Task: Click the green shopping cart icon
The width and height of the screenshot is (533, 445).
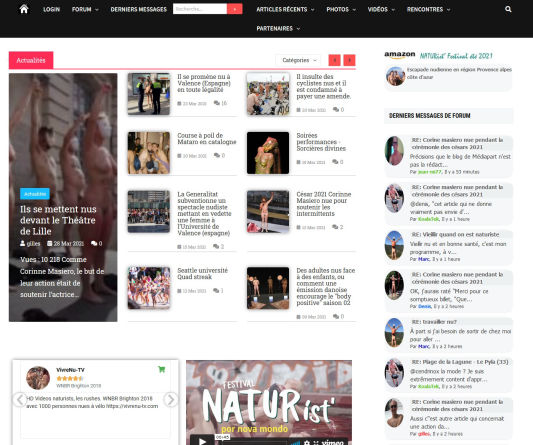Action: (162, 369)
